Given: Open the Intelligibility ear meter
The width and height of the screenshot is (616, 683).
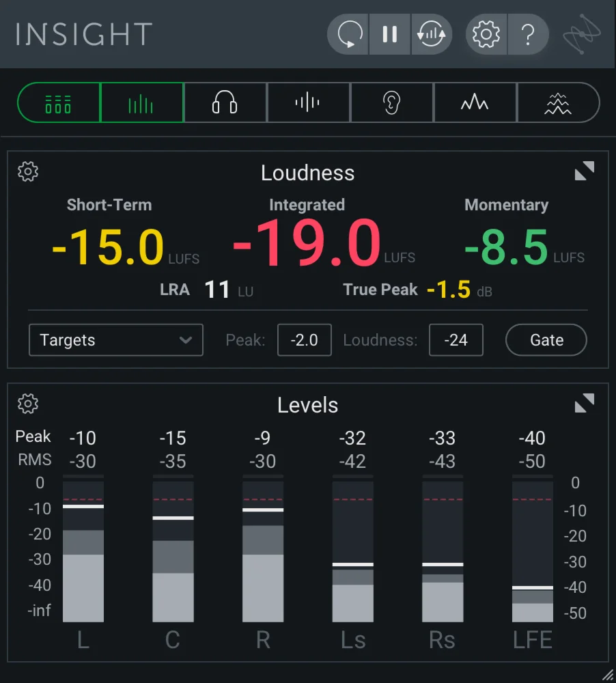Looking at the screenshot, I should coord(392,102).
